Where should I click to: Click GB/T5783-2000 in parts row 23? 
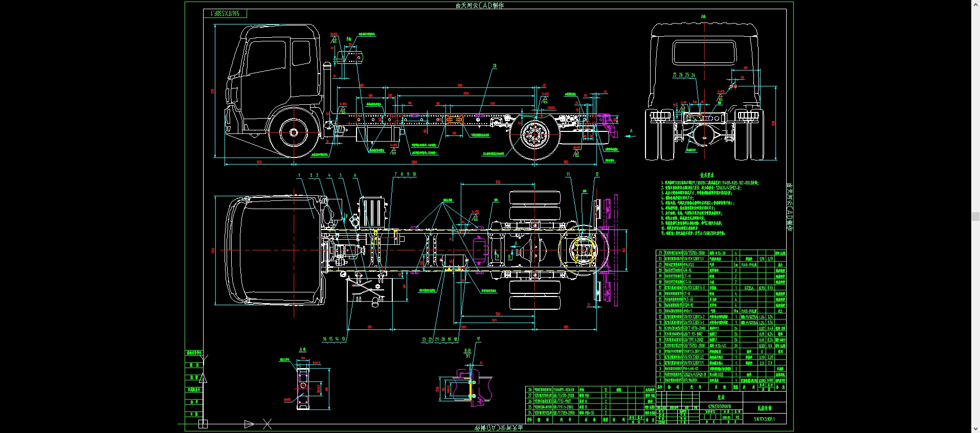694,253
